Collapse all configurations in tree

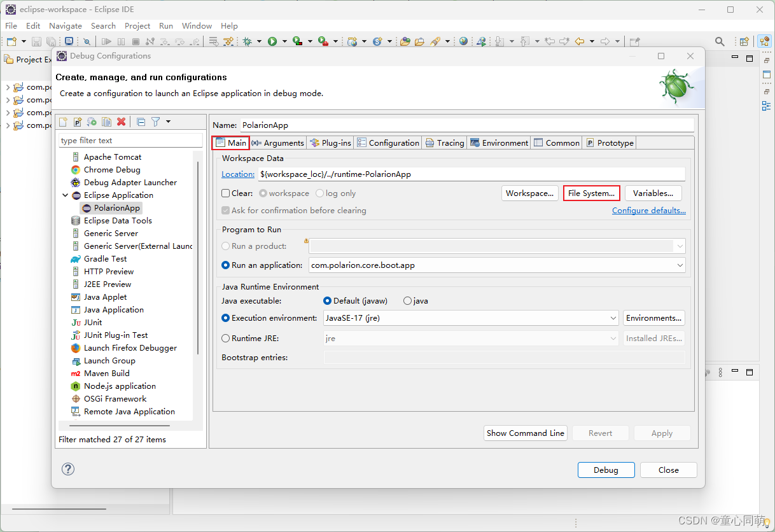pyautogui.click(x=141, y=122)
